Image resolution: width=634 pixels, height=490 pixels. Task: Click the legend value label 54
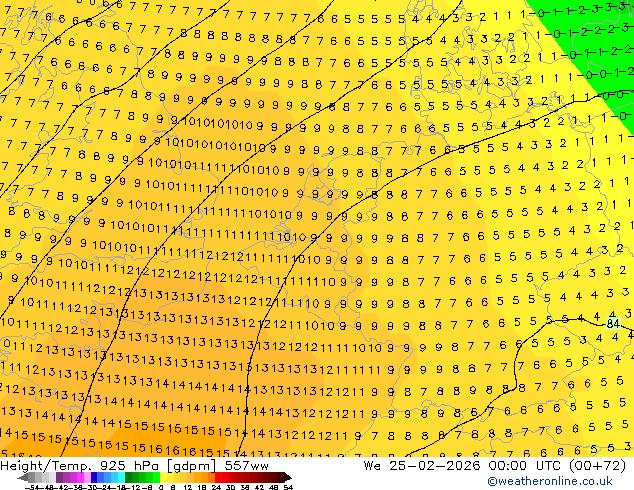pyautogui.click(x=287, y=487)
